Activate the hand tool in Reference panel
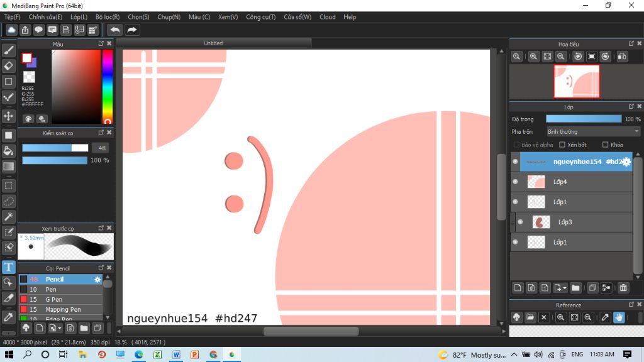 619,317
